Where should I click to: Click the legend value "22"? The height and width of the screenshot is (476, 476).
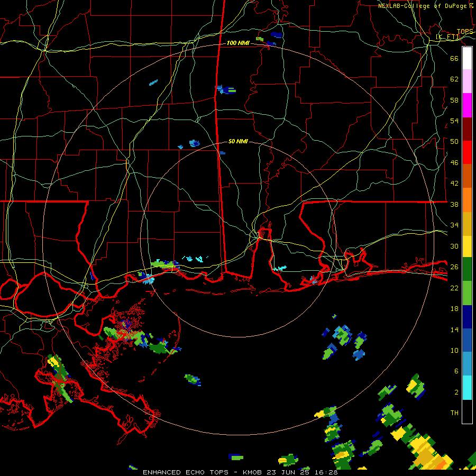[454, 288]
